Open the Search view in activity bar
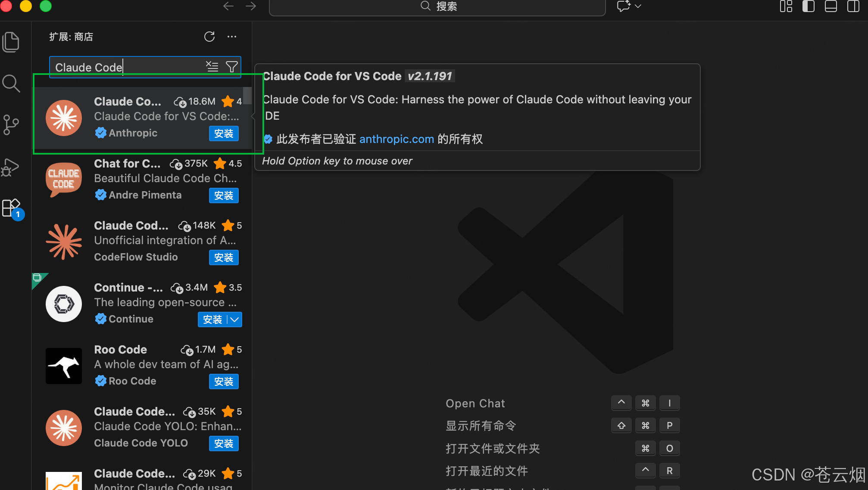This screenshot has height=490, width=868. [11, 84]
